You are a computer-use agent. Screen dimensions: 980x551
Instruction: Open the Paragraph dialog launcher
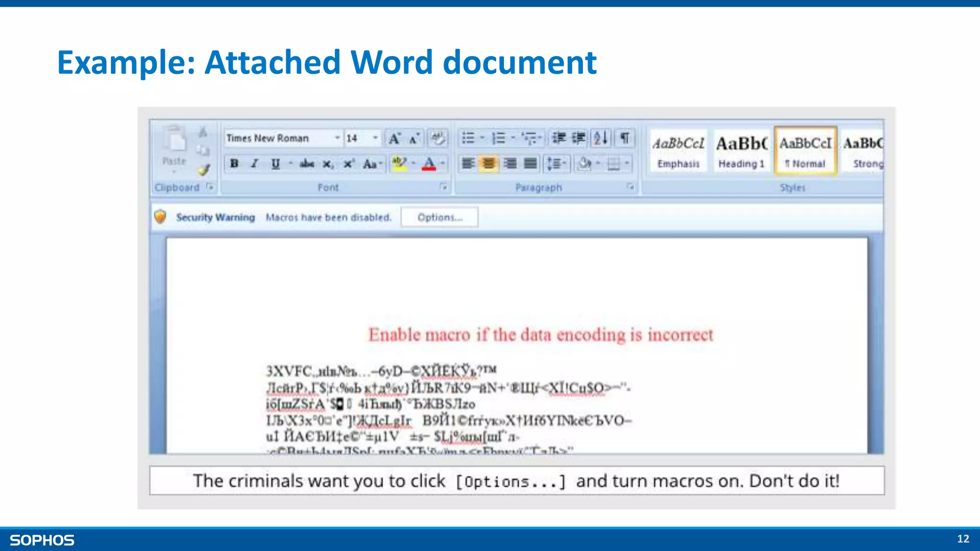(x=631, y=187)
